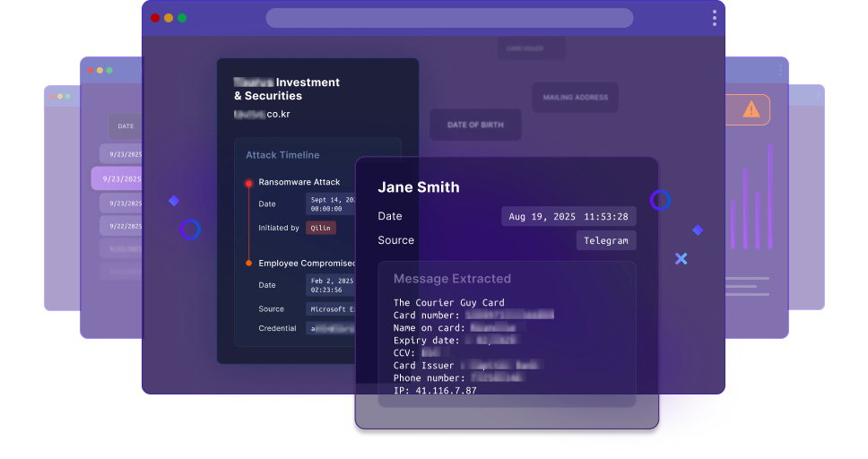Click the DATE column header

[126, 126]
